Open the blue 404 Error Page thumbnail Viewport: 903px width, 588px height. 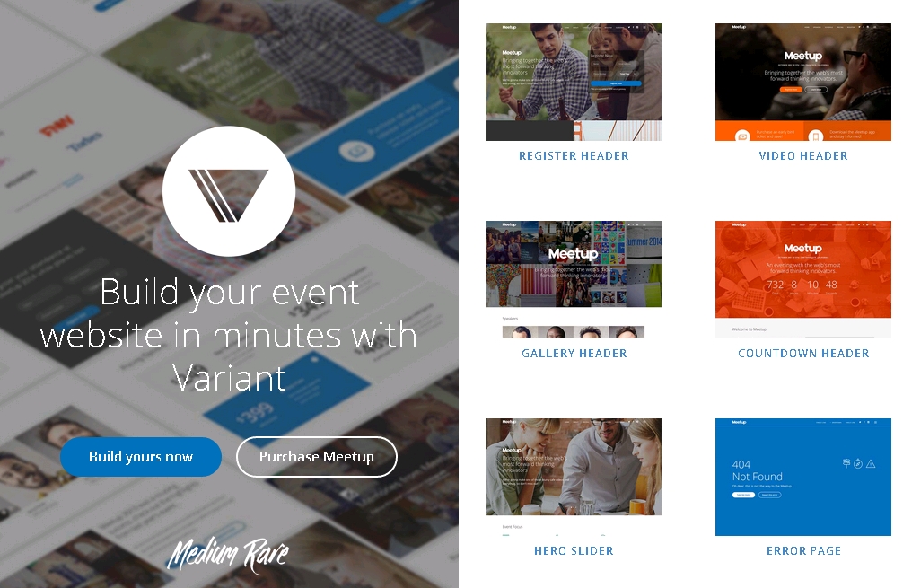pos(802,477)
